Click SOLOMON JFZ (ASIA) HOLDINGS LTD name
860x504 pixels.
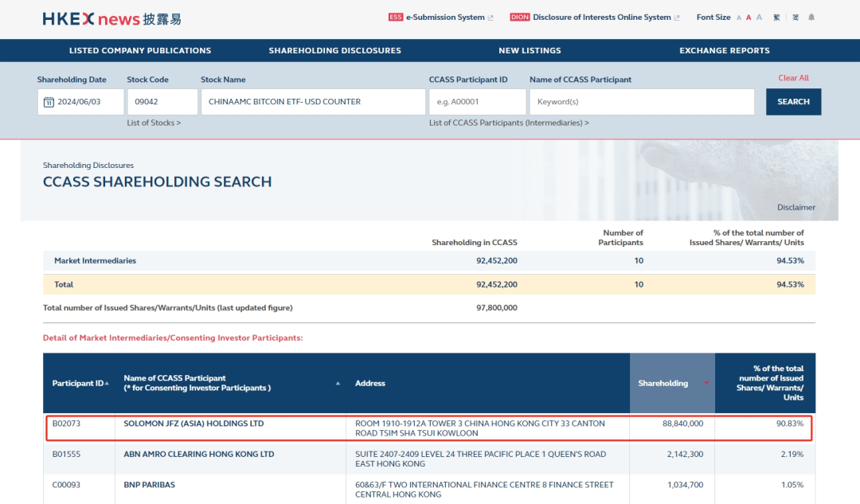click(193, 424)
